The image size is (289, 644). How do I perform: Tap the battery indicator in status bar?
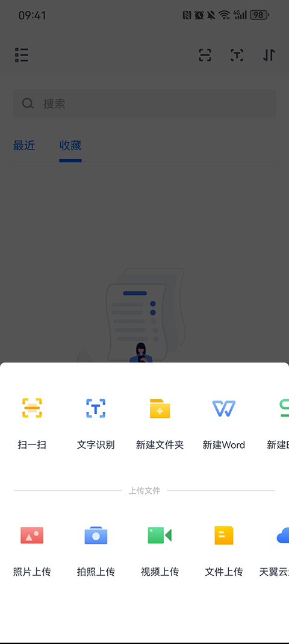[x=259, y=15]
